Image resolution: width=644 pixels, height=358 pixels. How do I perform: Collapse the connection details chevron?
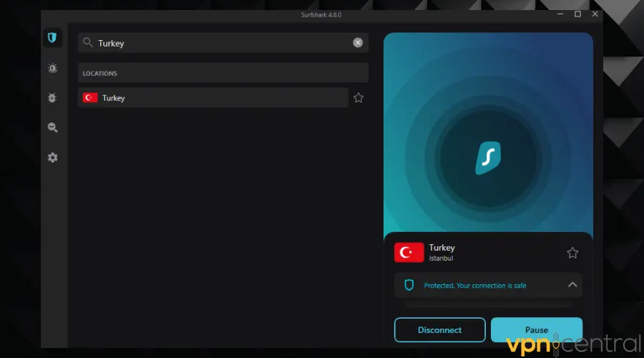coord(572,285)
